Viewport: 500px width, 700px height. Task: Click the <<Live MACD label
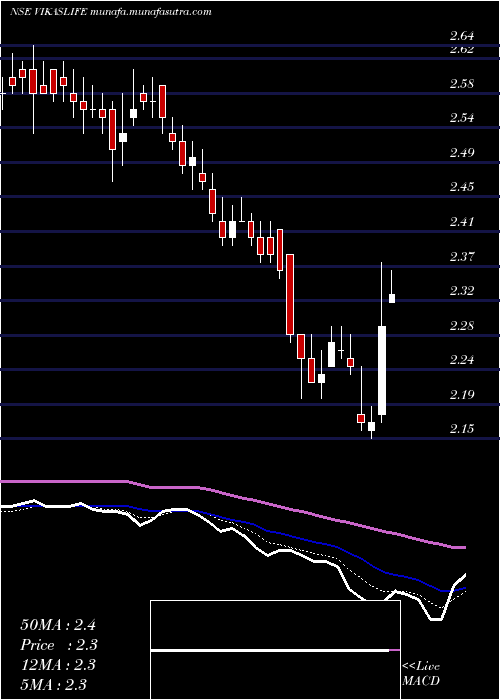click(x=421, y=673)
